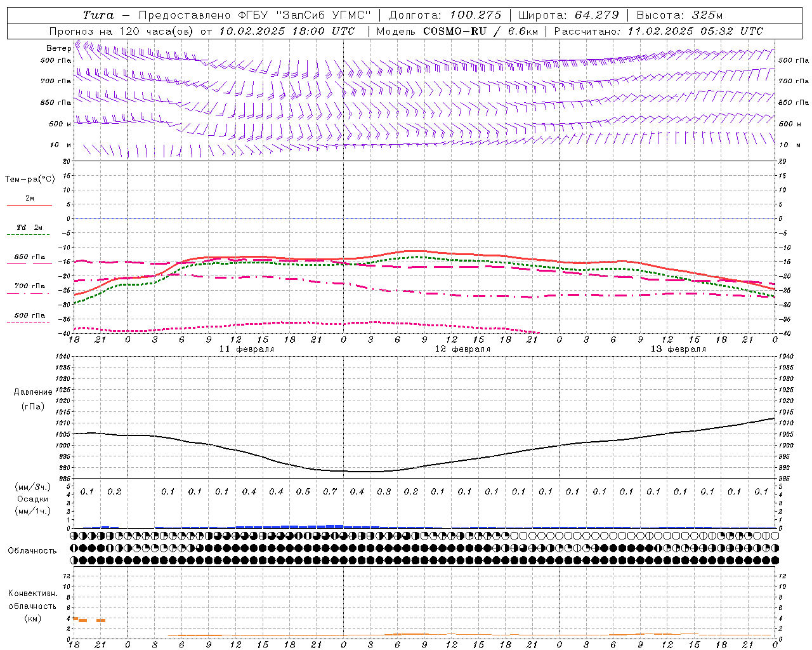Click the 0.5 precipitation value
Screen dimensions: 812x650
[303, 492]
